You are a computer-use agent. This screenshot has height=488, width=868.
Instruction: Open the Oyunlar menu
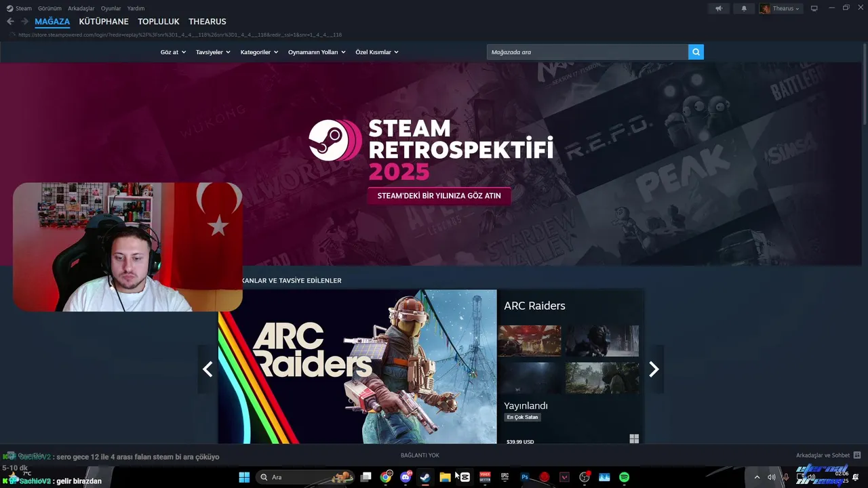[x=111, y=8]
